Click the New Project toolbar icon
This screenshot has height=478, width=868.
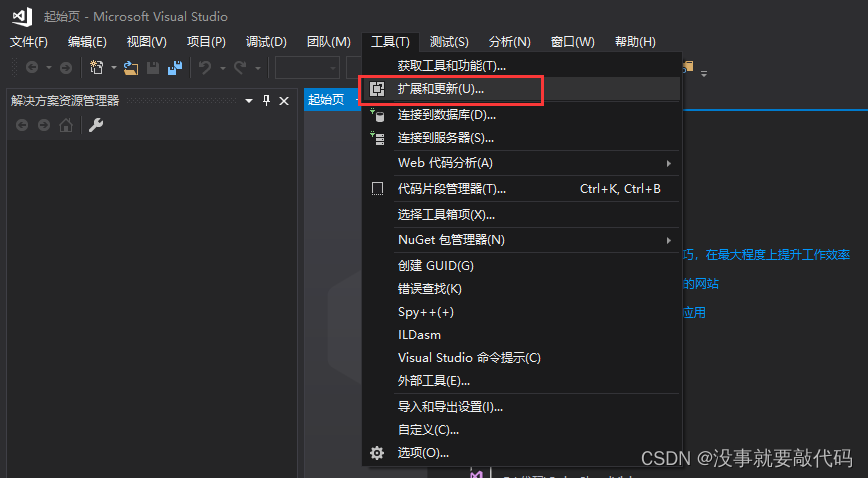[97, 68]
